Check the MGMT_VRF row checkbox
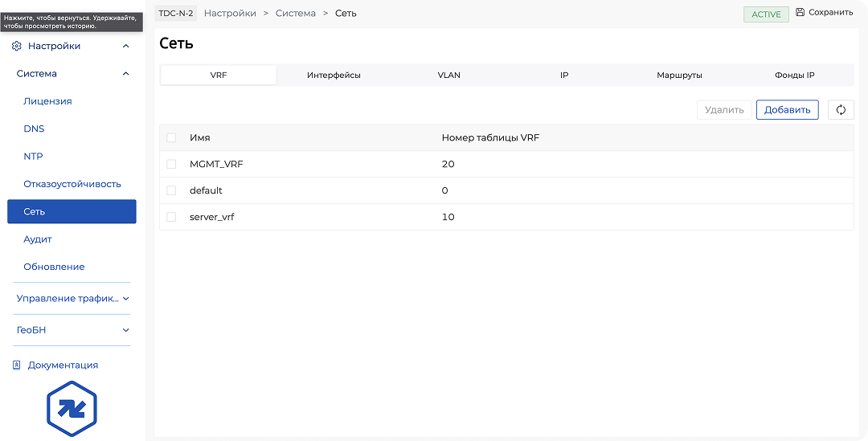 pos(171,164)
